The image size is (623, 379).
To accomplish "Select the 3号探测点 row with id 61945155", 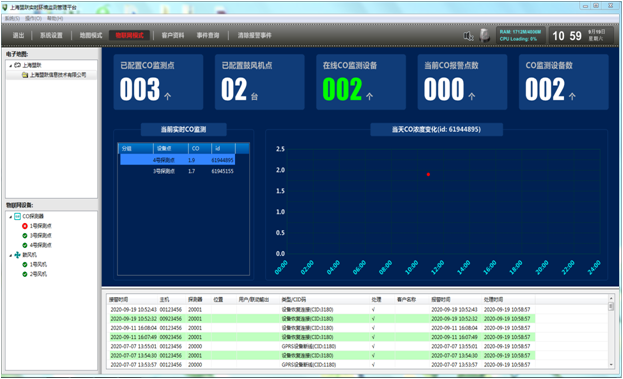I will [x=178, y=171].
